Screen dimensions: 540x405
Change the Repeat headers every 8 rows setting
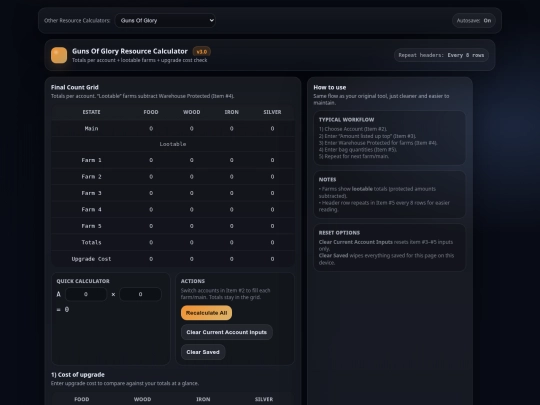point(441,55)
